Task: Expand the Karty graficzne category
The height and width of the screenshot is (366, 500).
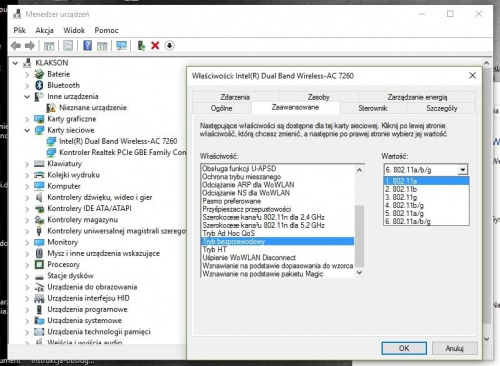Action: pos(27,119)
